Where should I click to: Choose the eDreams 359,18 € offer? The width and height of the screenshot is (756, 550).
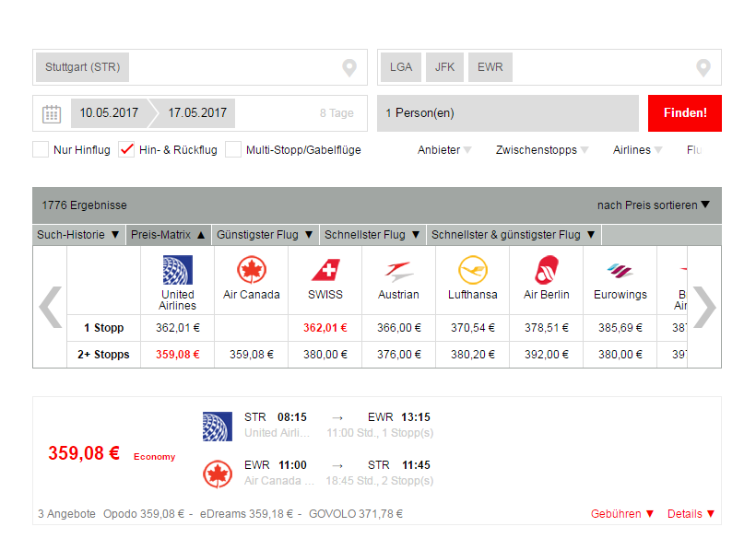tap(246, 514)
